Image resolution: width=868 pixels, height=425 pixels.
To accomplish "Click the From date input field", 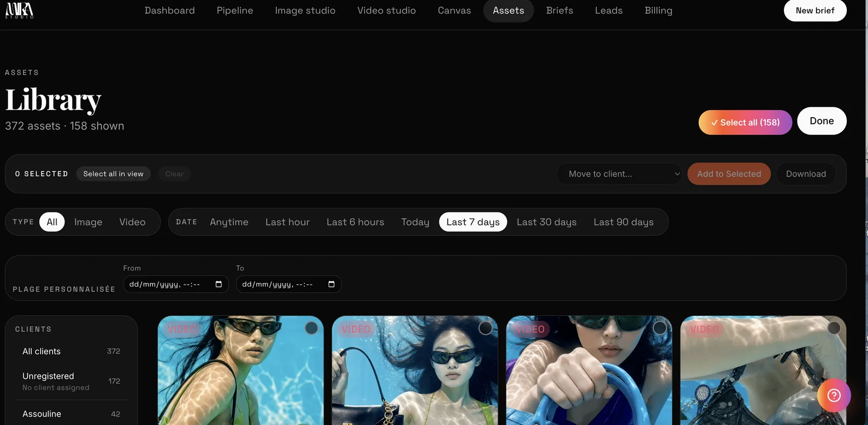I will pos(176,284).
